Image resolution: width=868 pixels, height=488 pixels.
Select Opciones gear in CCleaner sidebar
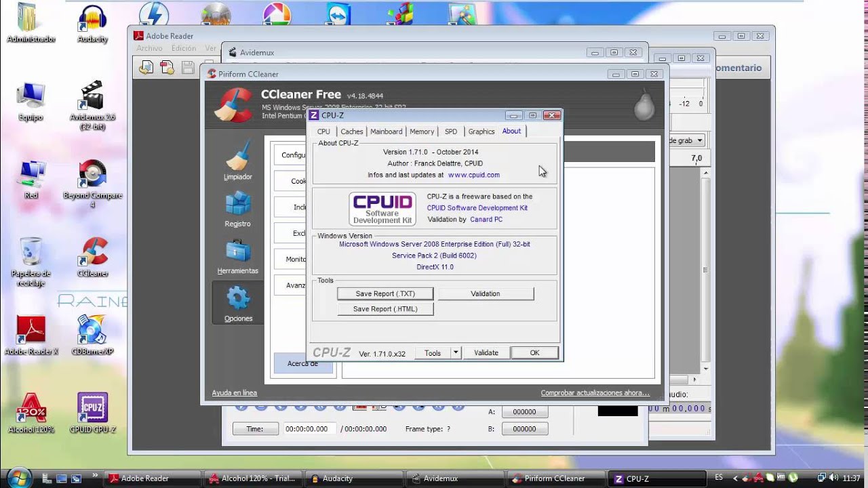[x=238, y=303]
